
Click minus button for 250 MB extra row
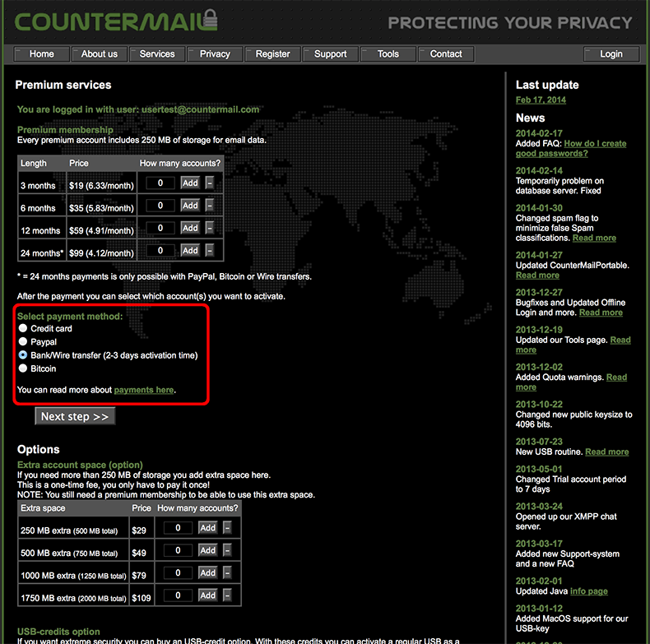227,527
